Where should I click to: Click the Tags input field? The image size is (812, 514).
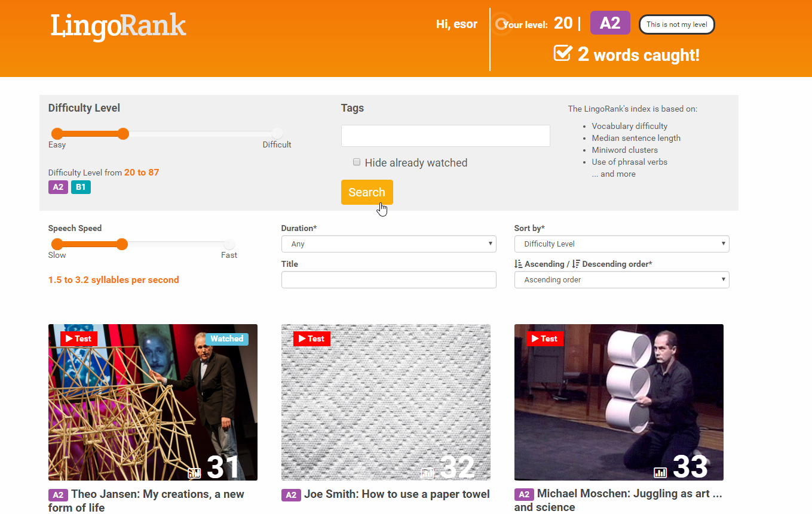445,136
